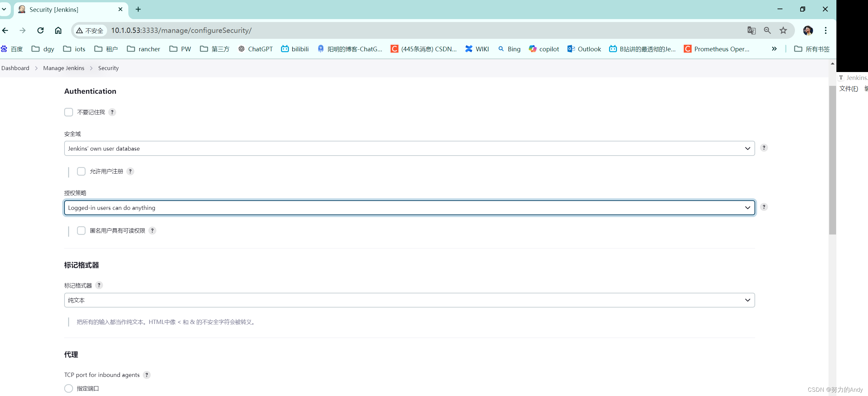
Task: Open the dgy bookmark folder
Action: tap(43, 49)
